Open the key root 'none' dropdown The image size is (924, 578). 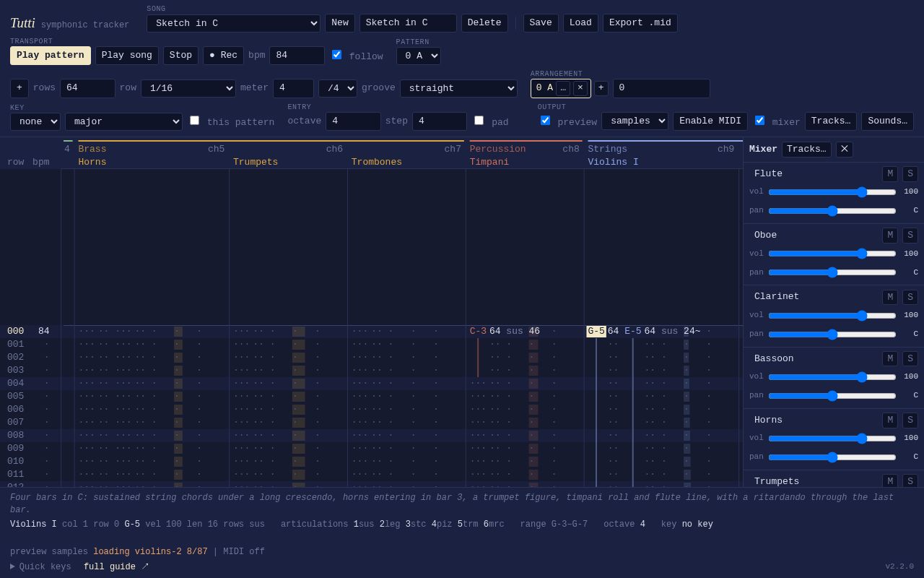coord(35,121)
